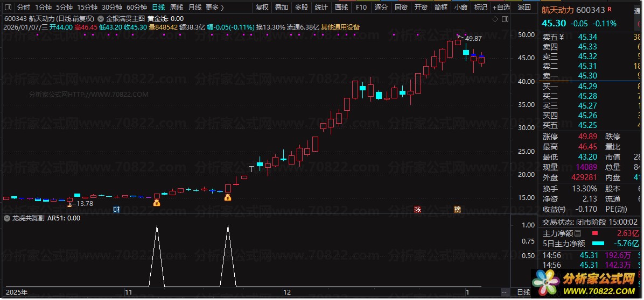Click the 12 month label on time axis

286,292
